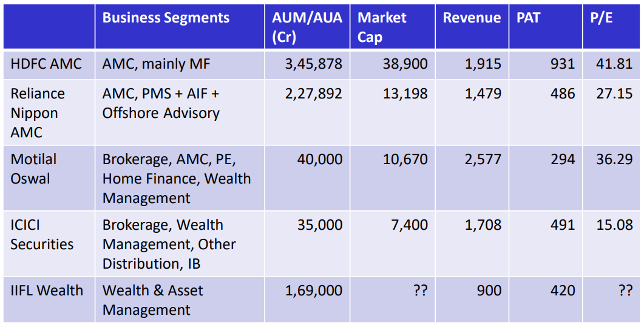Click the Motilal Oswal row label
Viewport: 644px width, 327px height.
tap(33, 169)
